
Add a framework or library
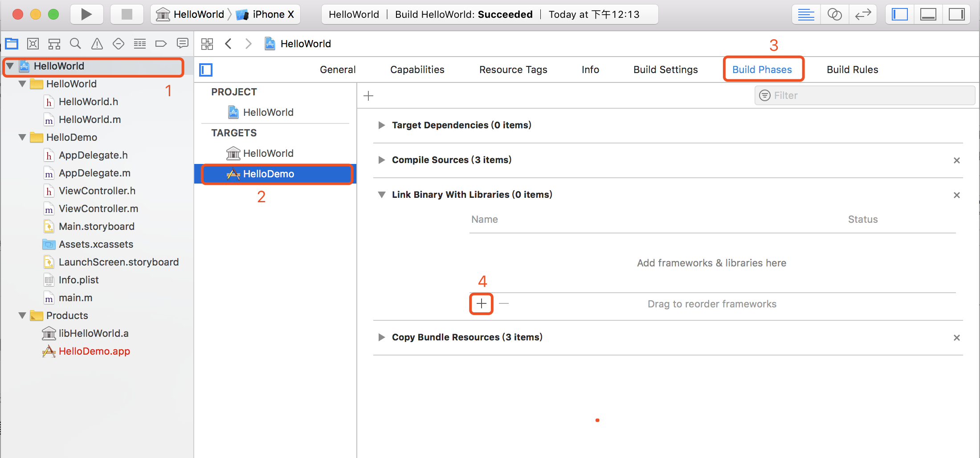481,304
